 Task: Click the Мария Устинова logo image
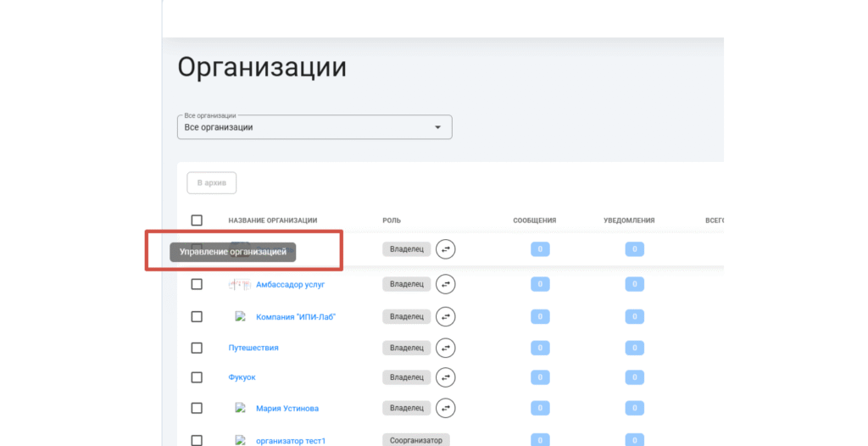pyautogui.click(x=240, y=408)
